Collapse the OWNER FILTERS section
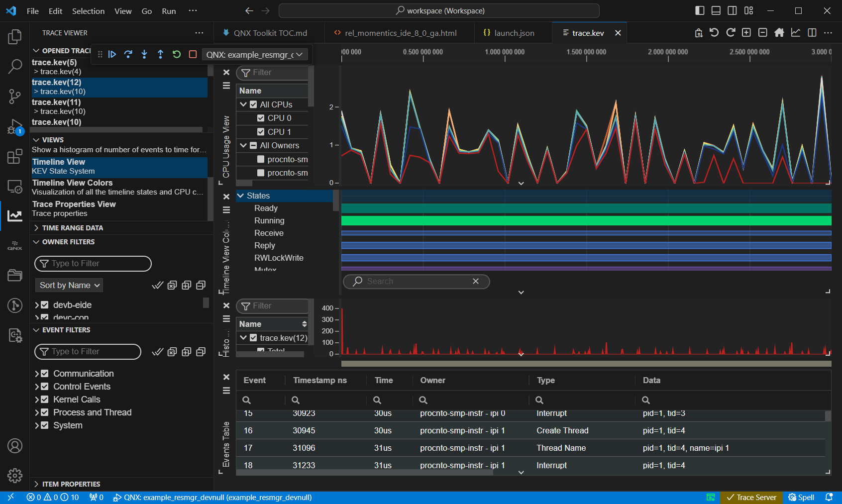This screenshot has height=504, width=842. pyautogui.click(x=68, y=242)
